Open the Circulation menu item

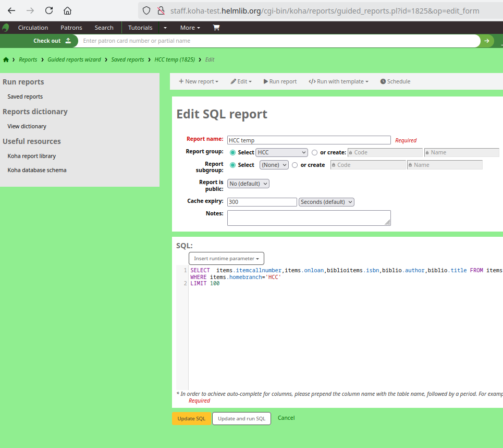point(33,28)
